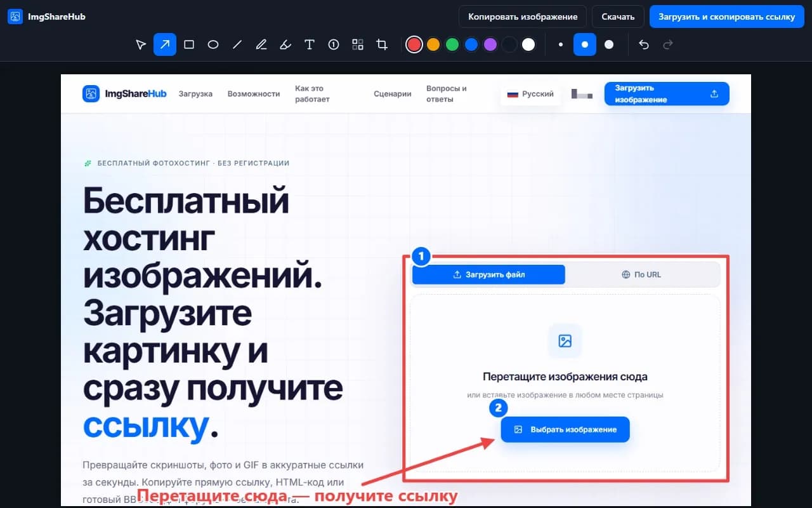
Task: Set annotation color to red
Action: [414, 44]
